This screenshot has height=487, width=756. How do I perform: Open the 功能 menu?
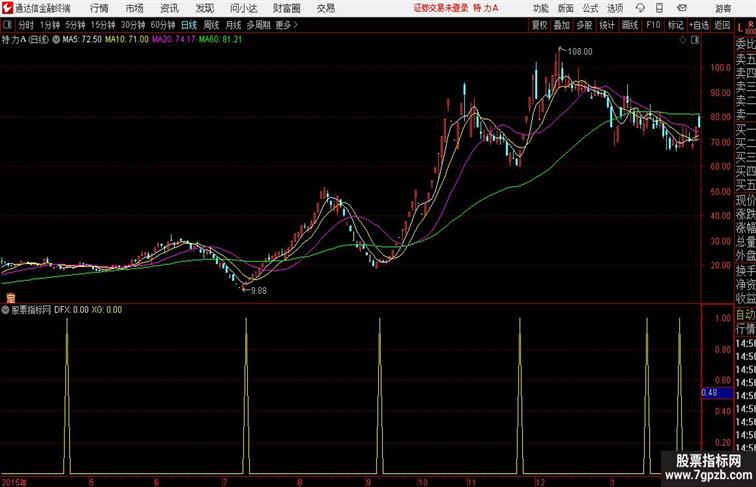pyautogui.click(x=540, y=8)
